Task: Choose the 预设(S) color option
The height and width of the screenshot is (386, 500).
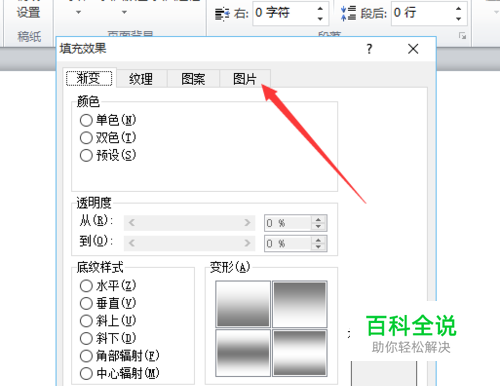Action: pyautogui.click(x=108, y=155)
